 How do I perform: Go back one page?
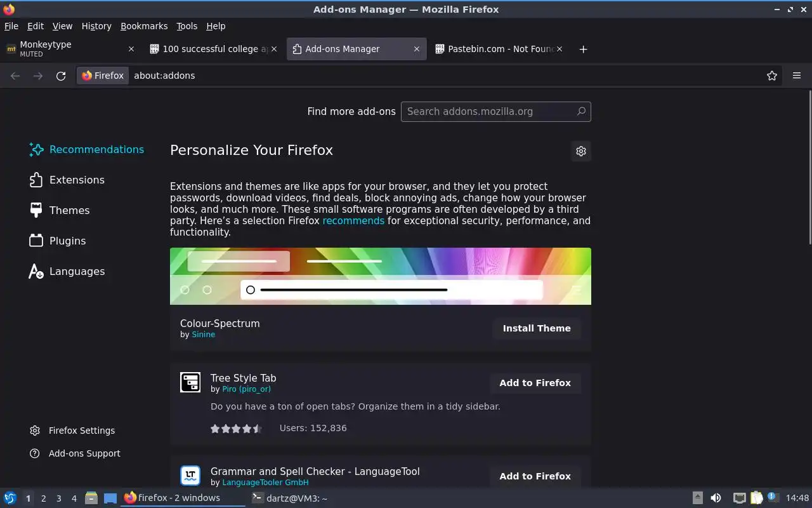[15, 76]
